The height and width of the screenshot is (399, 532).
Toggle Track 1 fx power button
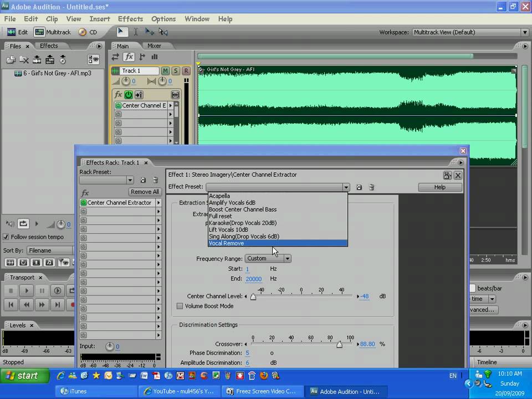click(x=128, y=95)
